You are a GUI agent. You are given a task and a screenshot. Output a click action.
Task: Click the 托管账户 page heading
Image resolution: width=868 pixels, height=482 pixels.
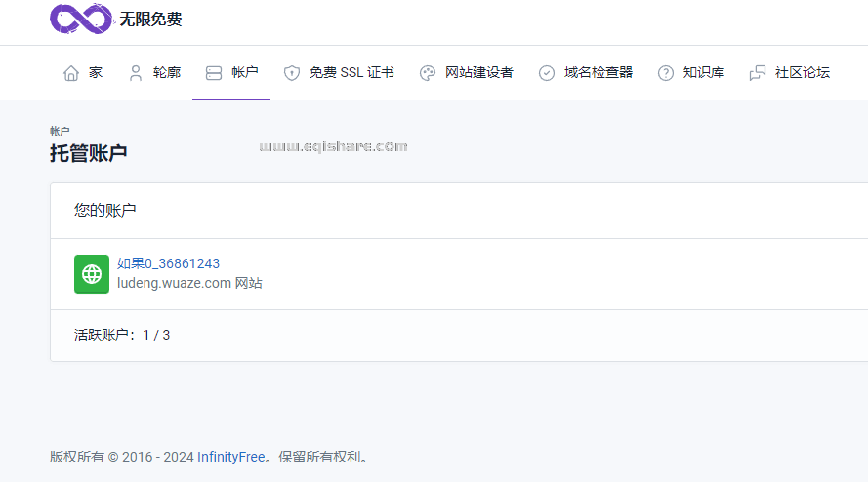pos(89,153)
